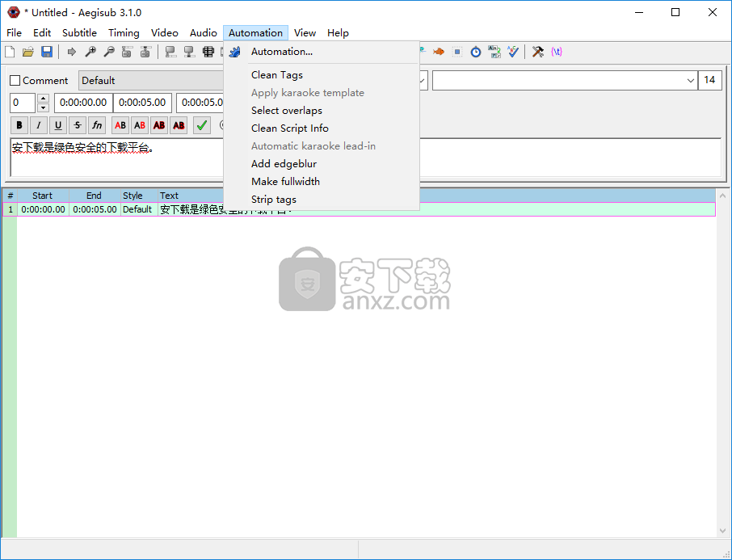This screenshot has width=732, height=560.
Task: Toggle the Comment checkbox
Action: tap(15, 80)
